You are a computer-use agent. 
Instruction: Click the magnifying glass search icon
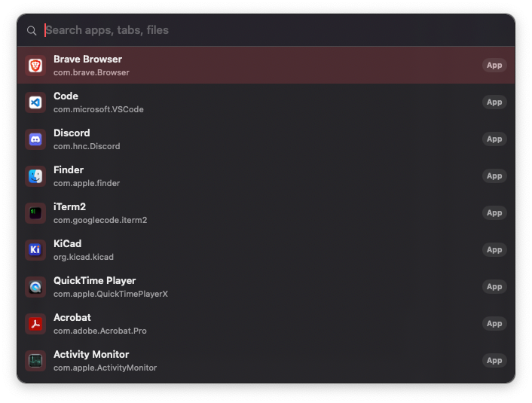32,31
